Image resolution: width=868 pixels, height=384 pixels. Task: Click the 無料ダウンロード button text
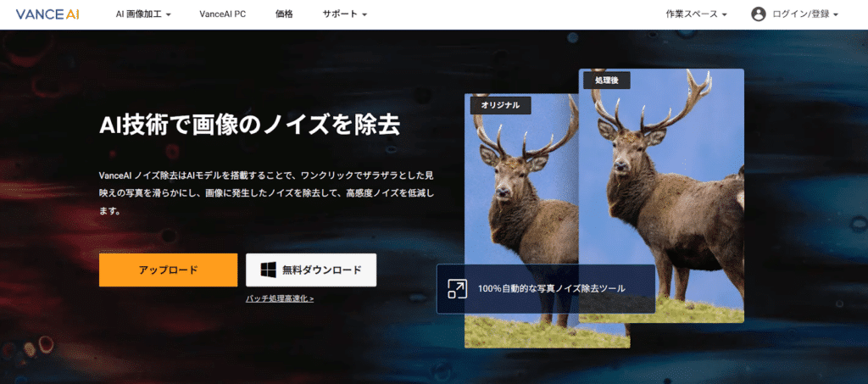(322, 270)
